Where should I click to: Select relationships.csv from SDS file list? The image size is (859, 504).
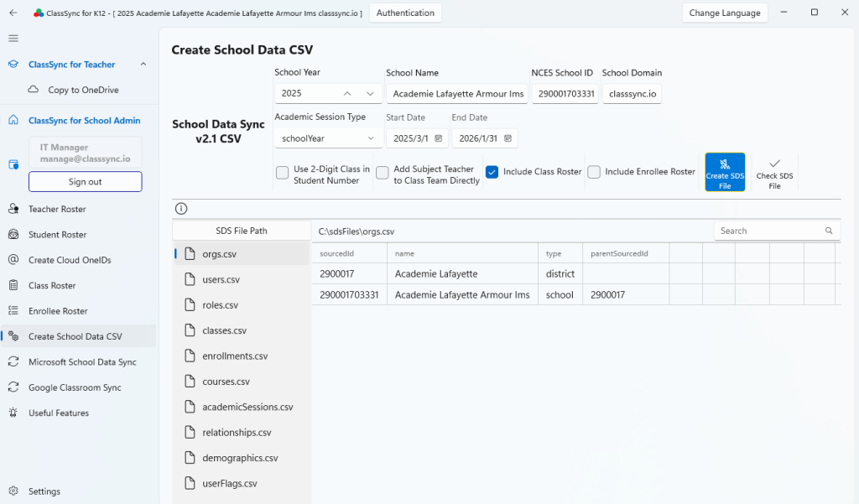pyautogui.click(x=242, y=432)
